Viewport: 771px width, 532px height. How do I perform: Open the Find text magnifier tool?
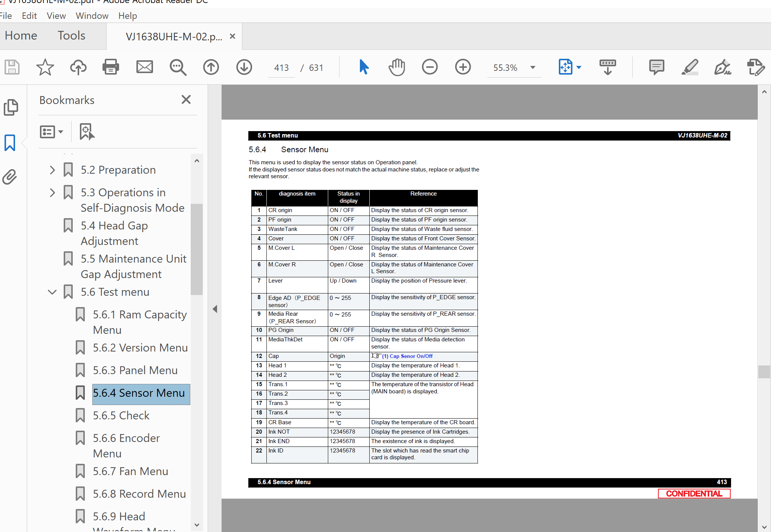coord(178,67)
